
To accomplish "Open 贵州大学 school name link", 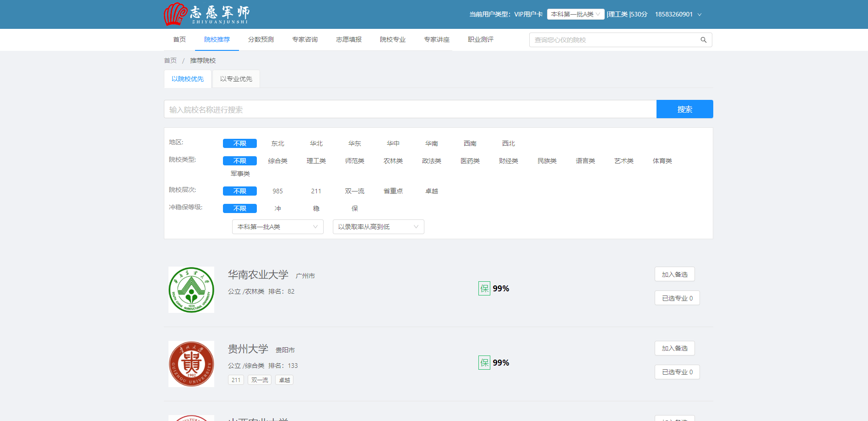I will tap(248, 349).
